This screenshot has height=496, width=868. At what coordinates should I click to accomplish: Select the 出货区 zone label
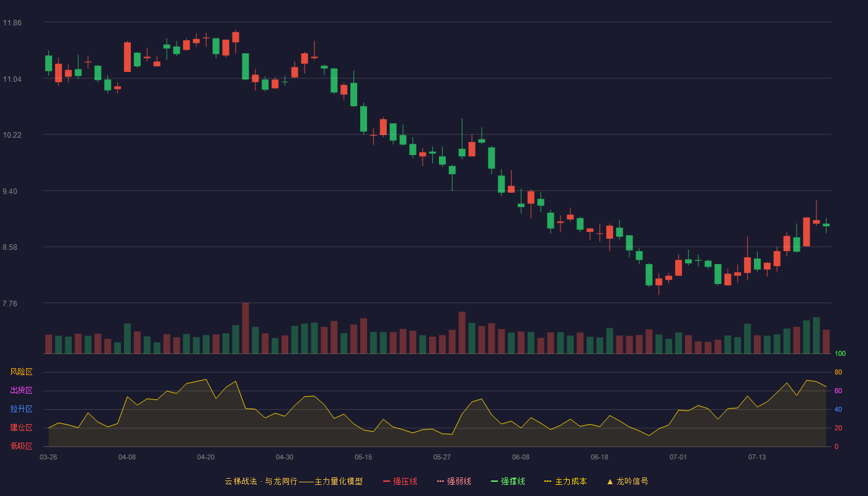[21, 391]
